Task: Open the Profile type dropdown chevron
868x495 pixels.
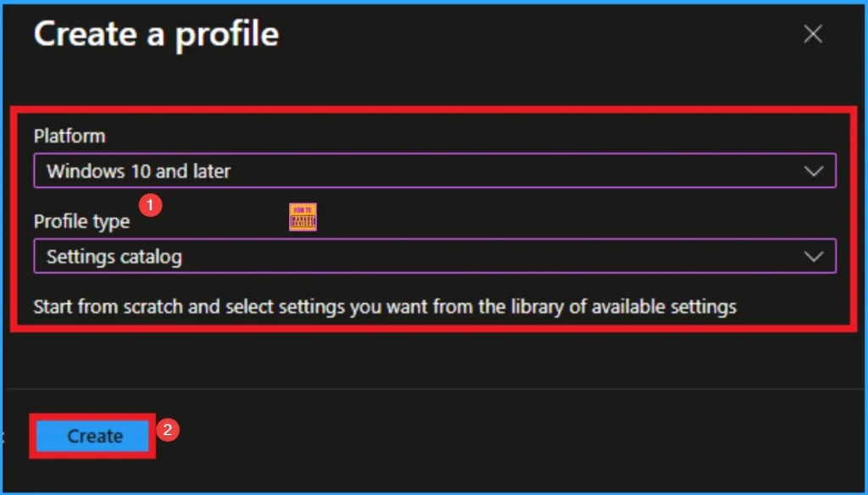Action: (x=814, y=256)
